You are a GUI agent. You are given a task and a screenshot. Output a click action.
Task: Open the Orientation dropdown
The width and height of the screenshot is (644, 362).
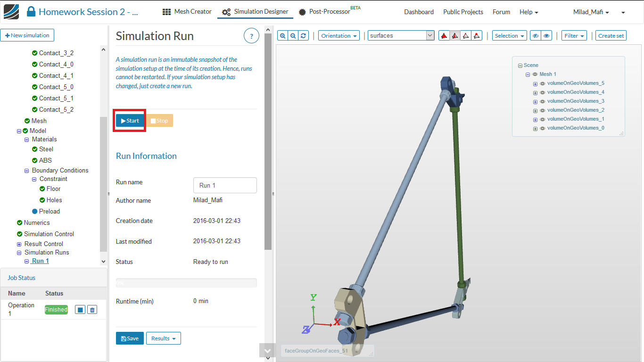point(339,35)
